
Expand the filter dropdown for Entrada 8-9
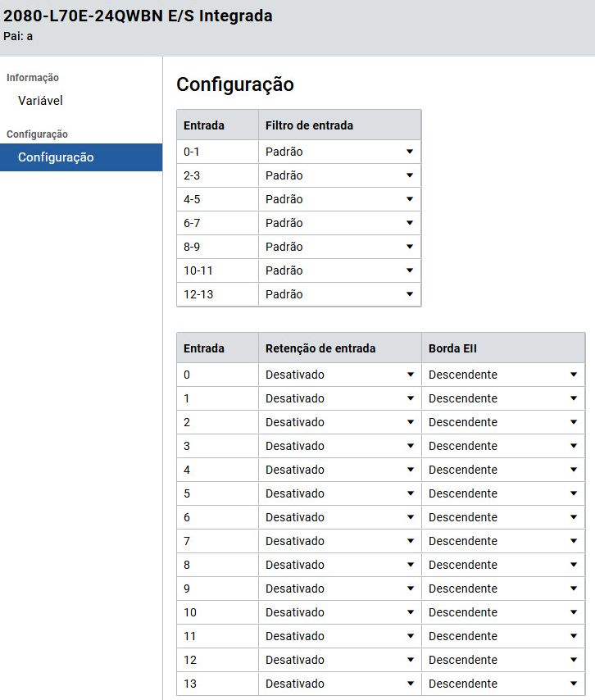339,247
